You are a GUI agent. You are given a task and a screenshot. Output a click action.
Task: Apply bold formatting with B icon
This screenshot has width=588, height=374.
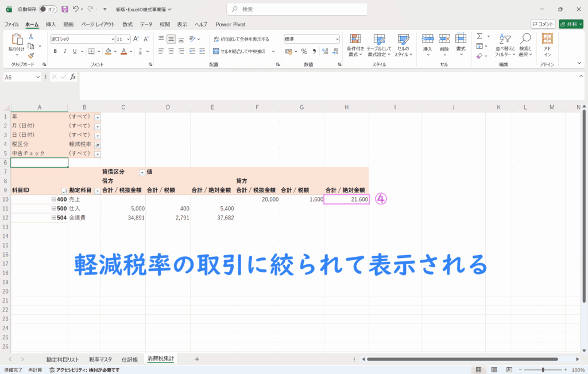56,51
